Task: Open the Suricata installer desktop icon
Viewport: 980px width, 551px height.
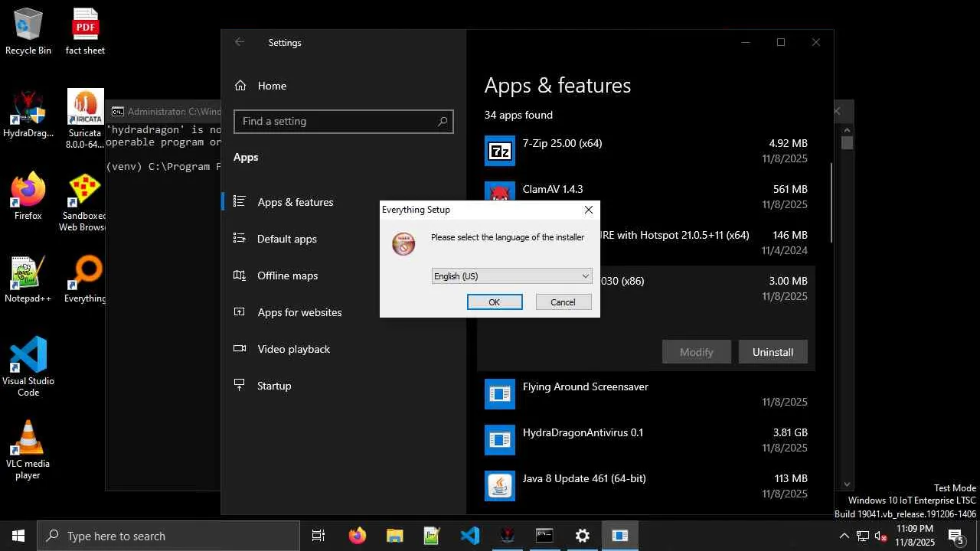Action: [85, 119]
